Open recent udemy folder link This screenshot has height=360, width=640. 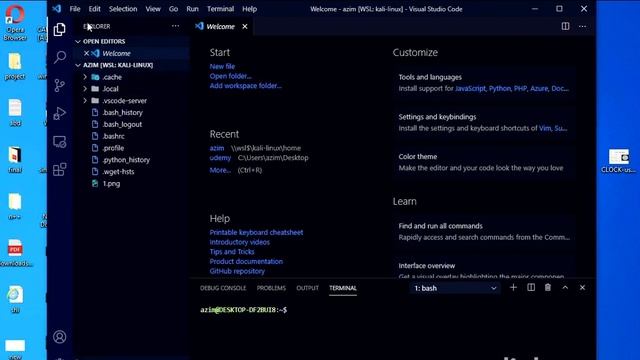pos(220,158)
